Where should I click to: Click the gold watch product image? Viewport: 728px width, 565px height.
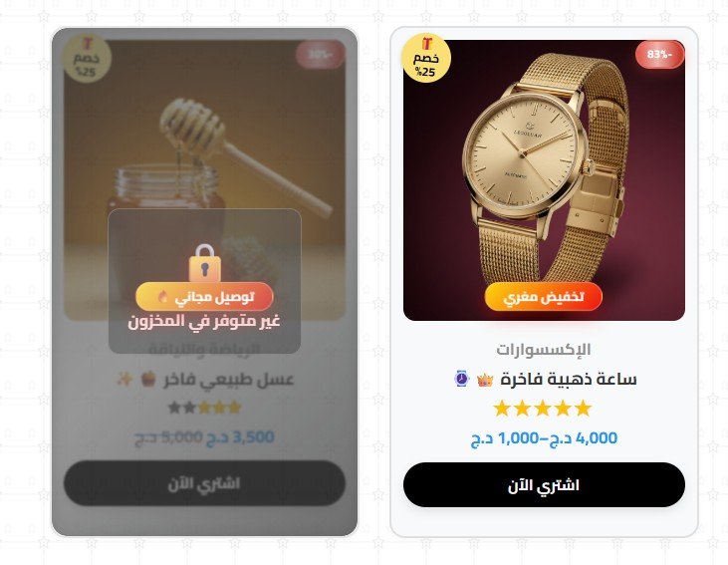[x=544, y=180]
